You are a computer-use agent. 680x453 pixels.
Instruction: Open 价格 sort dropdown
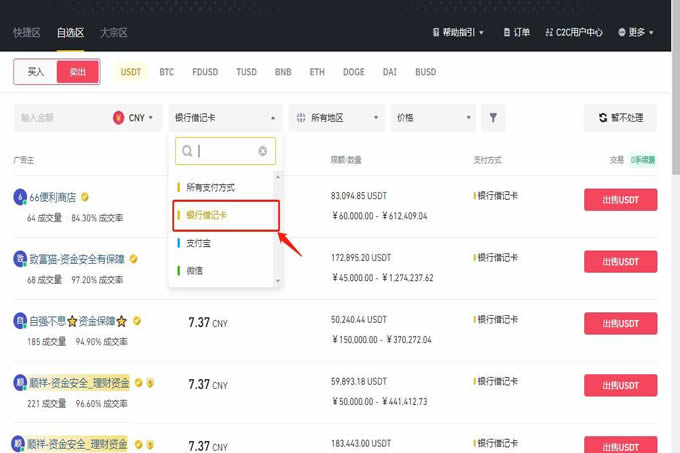coord(433,117)
